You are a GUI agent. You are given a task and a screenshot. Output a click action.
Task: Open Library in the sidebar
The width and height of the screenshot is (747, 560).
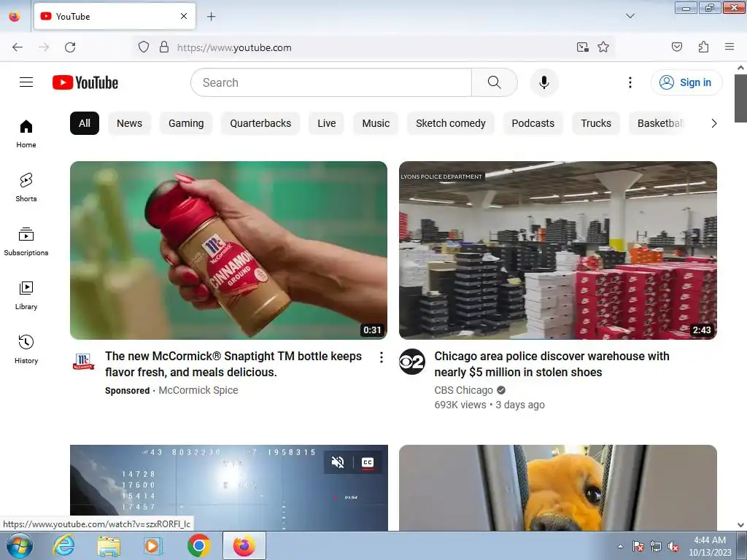click(x=26, y=296)
